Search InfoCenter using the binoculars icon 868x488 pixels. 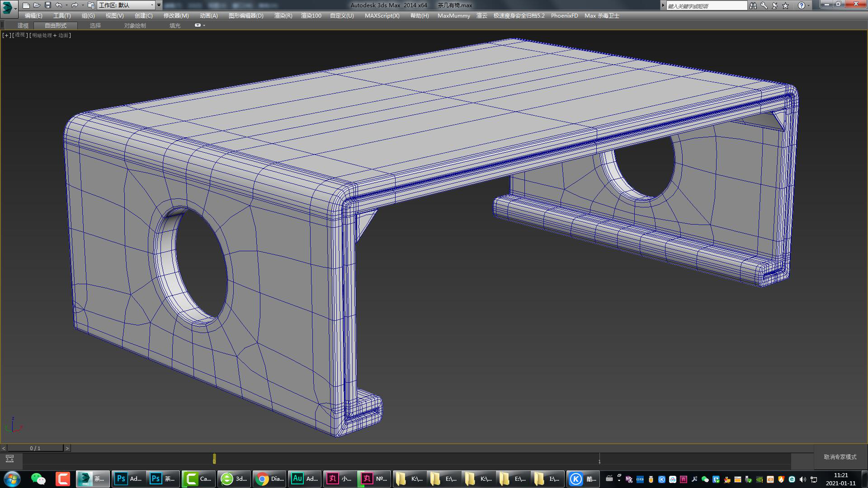click(x=753, y=5)
